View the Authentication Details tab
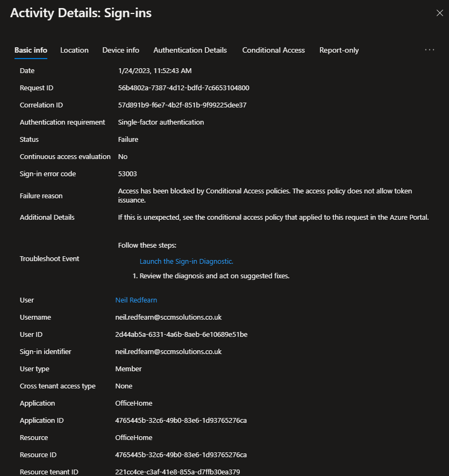449x476 pixels. pyautogui.click(x=190, y=50)
